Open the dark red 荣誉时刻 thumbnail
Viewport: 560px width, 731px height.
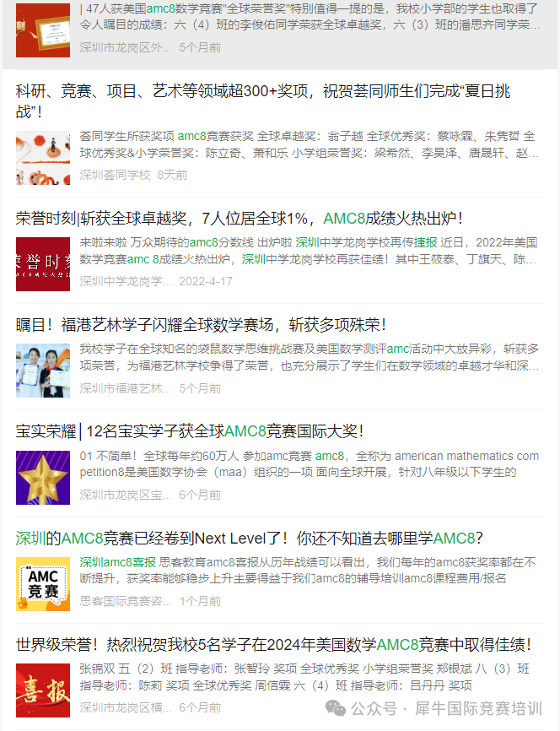43,264
